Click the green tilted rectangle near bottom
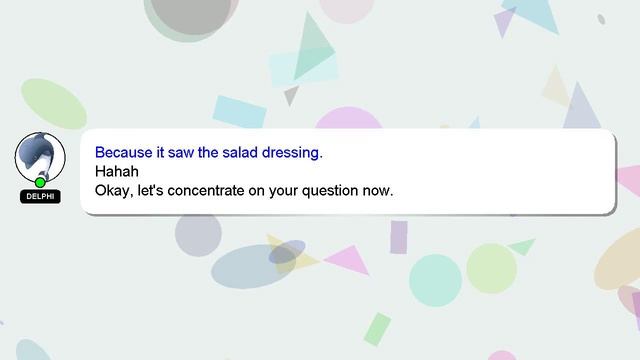 click(x=378, y=329)
